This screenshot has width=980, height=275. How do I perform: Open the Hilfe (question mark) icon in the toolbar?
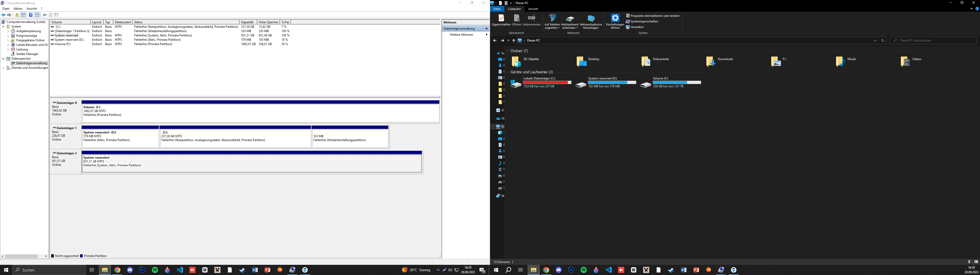click(30, 15)
